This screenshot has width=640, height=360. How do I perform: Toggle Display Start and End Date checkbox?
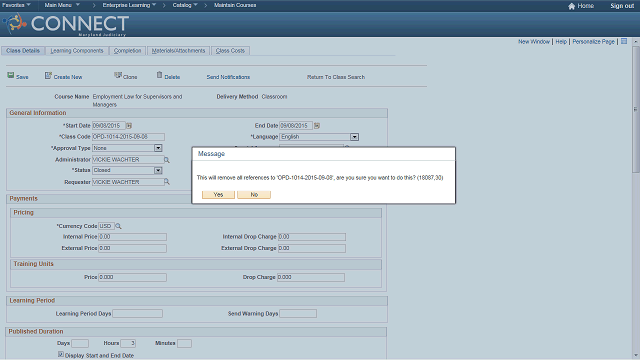tap(61, 355)
